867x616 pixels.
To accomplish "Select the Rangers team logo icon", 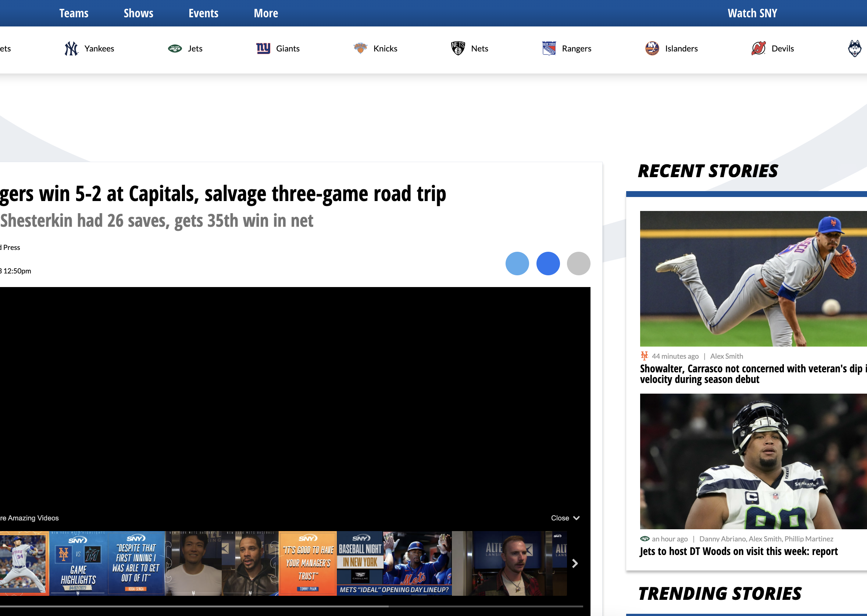I will coord(549,49).
